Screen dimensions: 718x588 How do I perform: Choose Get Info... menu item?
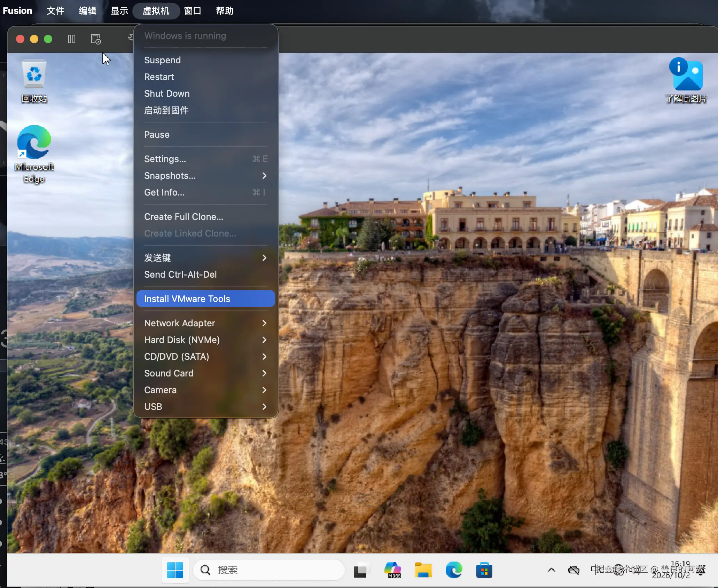205,192
